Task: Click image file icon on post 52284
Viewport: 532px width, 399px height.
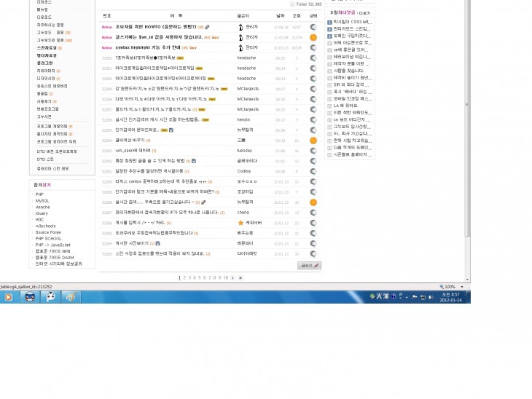Action: (x=157, y=243)
